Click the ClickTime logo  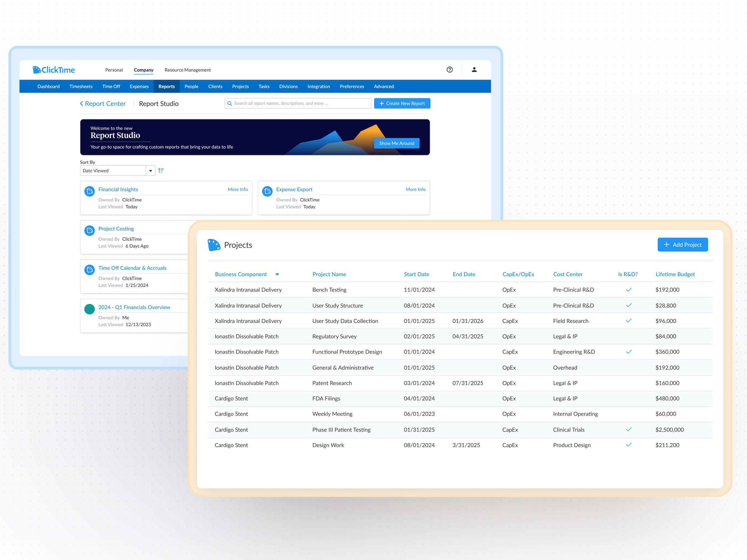click(54, 70)
